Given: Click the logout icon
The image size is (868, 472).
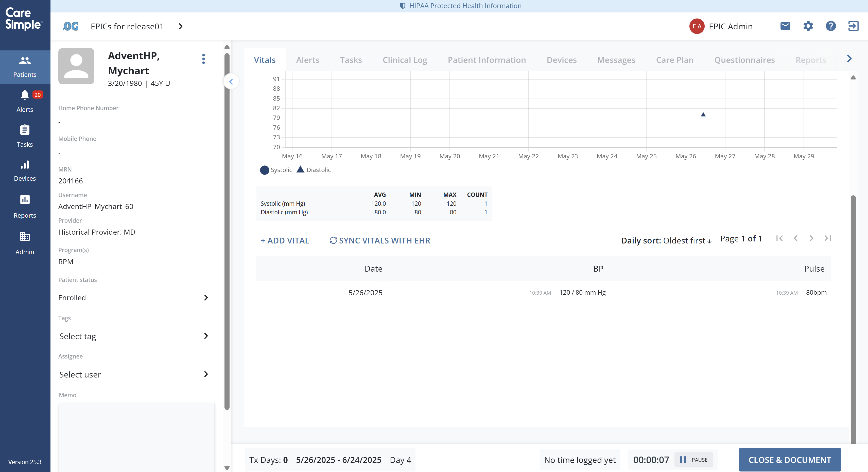Looking at the screenshot, I should (x=853, y=26).
